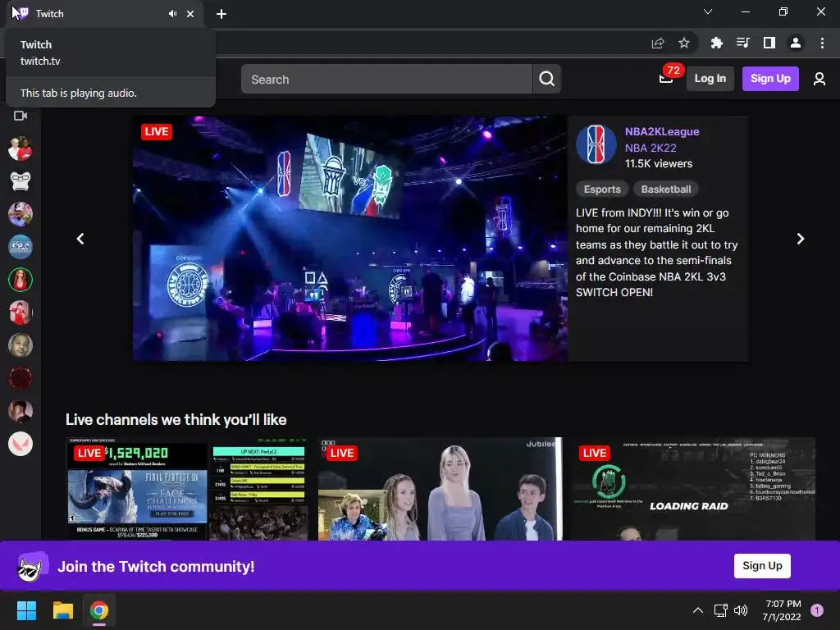Open first sidebar channel with two people avatar
The height and width of the screenshot is (630, 840).
(21, 148)
